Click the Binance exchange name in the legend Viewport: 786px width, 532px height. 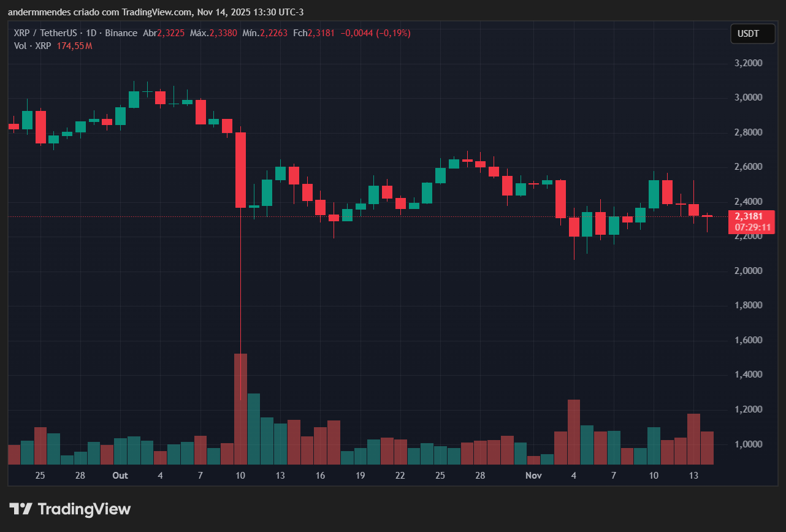[x=121, y=33]
